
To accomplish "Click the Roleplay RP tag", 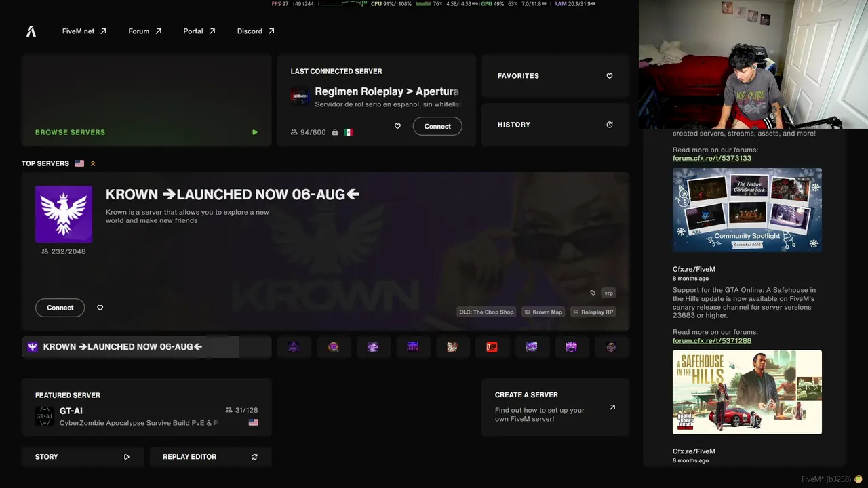I will pyautogui.click(x=593, y=312).
